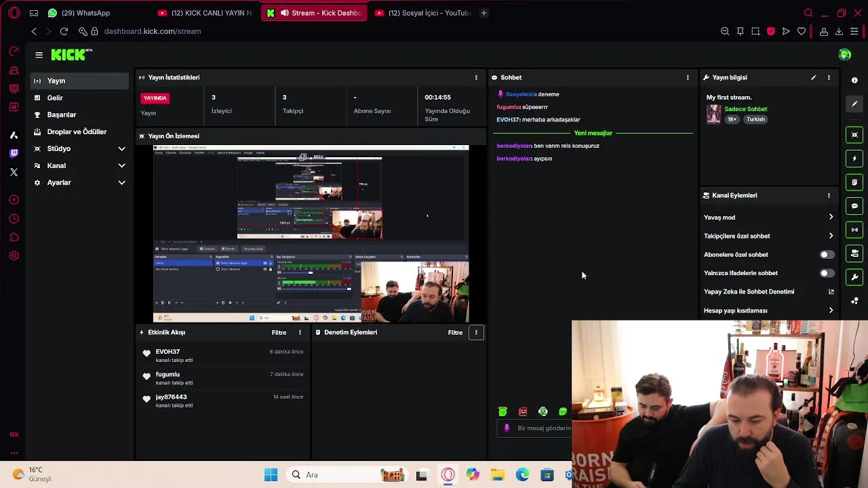Click the three-dots cluster icon in rail

[x=854, y=301]
